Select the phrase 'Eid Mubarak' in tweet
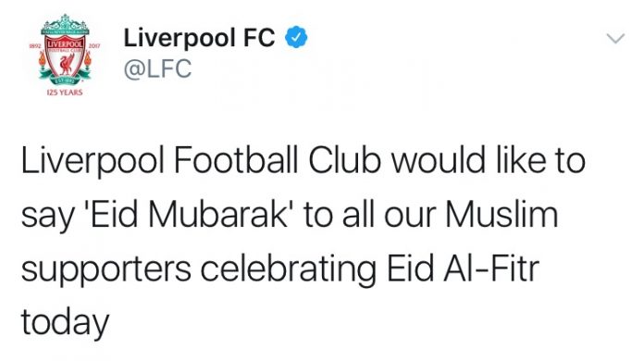The width and height of the screenshot is (644, 361). pyautogui.click(x=190, y=215)
